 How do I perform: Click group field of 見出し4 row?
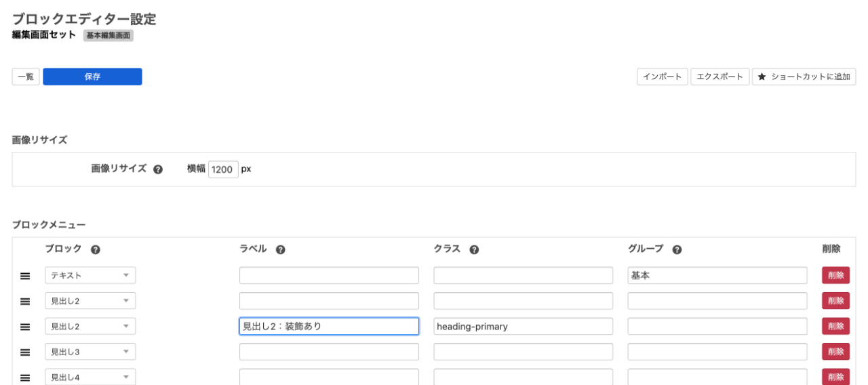point(717,377)
